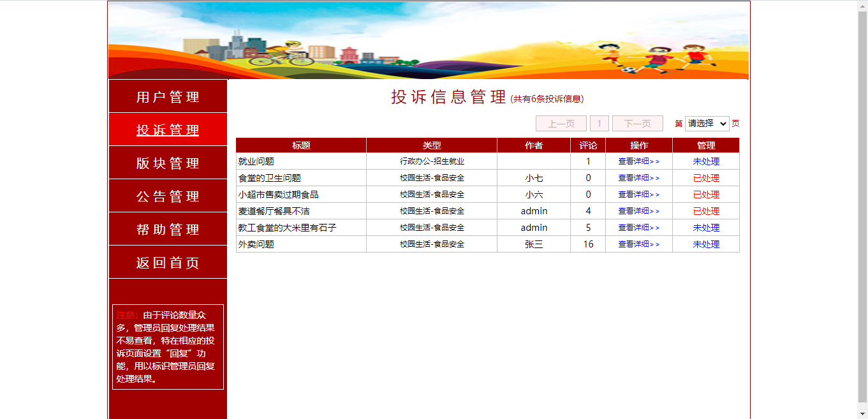Click comment count 4 for 麦道餐厅 row
Screen dimensions: 868x419
(x=588, y=211)
